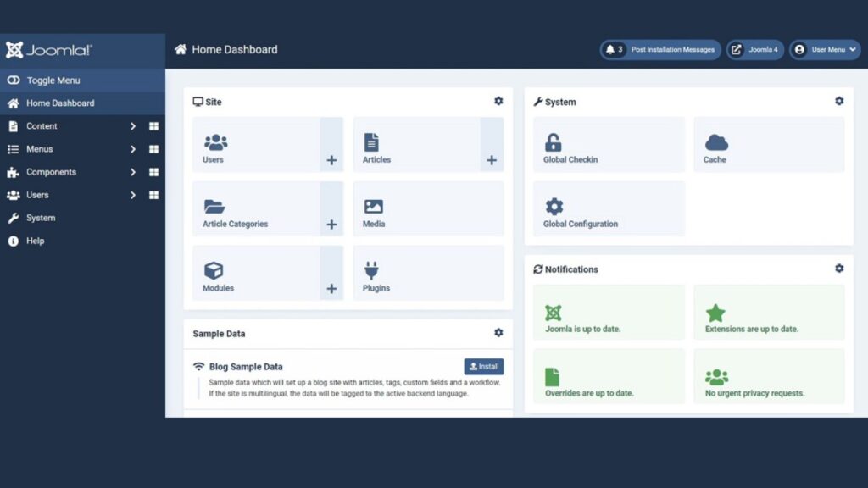Click Joomla is up to date notification
Screen dimensions: 868x488
point(609,312)
